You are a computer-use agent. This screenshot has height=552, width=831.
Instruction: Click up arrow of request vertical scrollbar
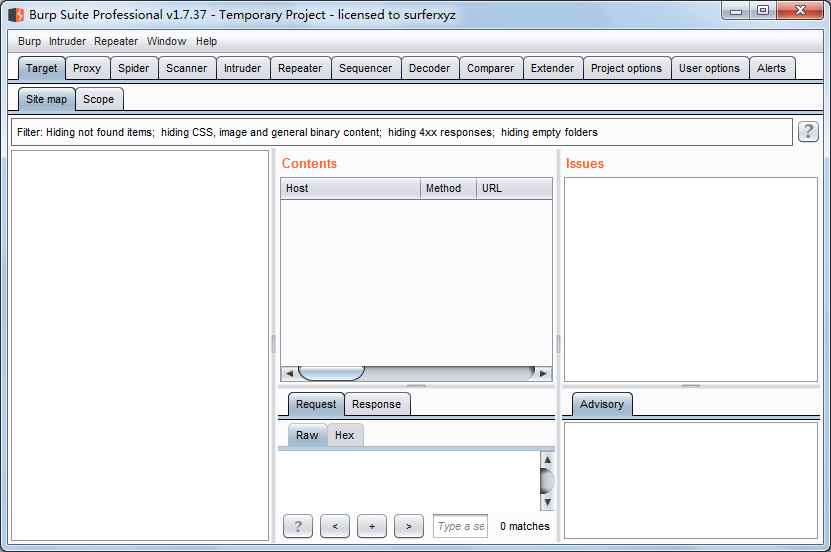[547, 459]
